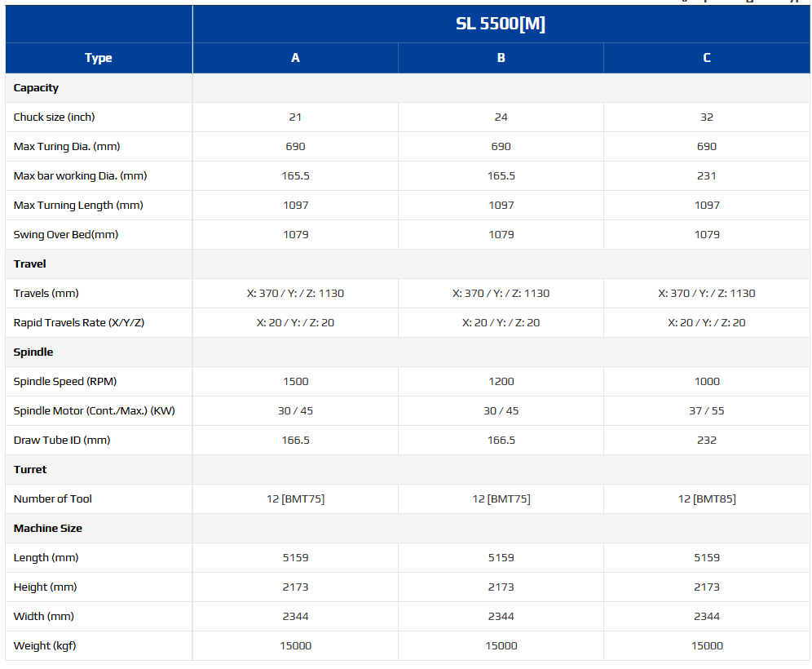Select the Type column header

(x=99, y=58)
